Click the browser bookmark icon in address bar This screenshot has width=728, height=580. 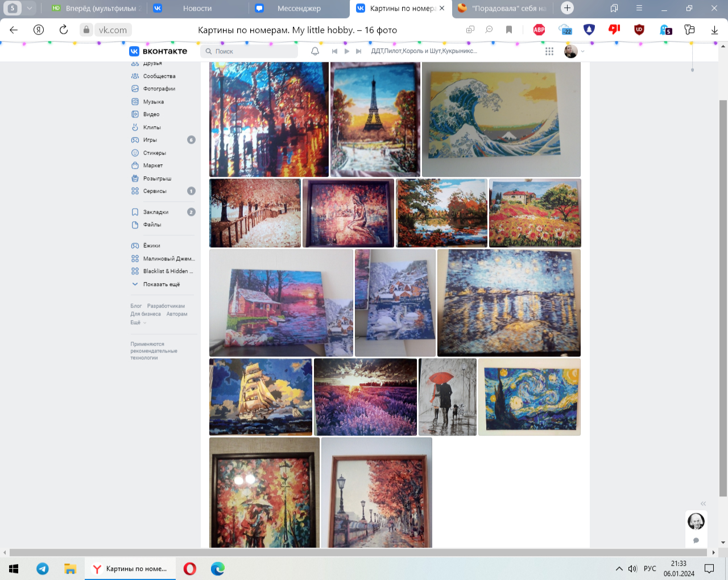tap(509, 30)
